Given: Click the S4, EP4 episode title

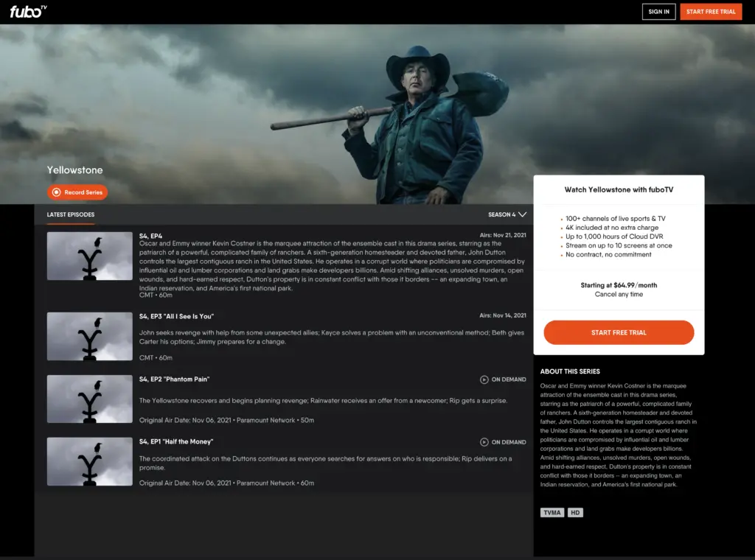Looking at the screenshot, I should [150, 237].
